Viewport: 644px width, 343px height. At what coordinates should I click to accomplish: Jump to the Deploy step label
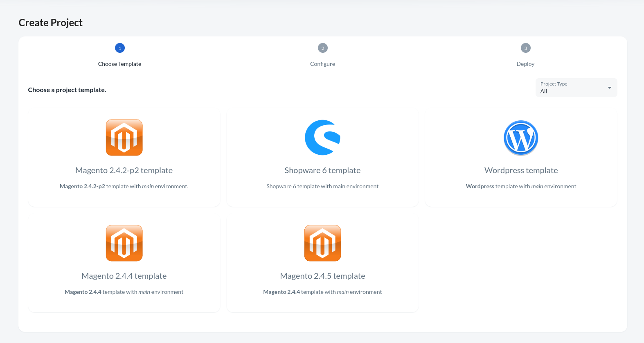click(x=525, y=64)
